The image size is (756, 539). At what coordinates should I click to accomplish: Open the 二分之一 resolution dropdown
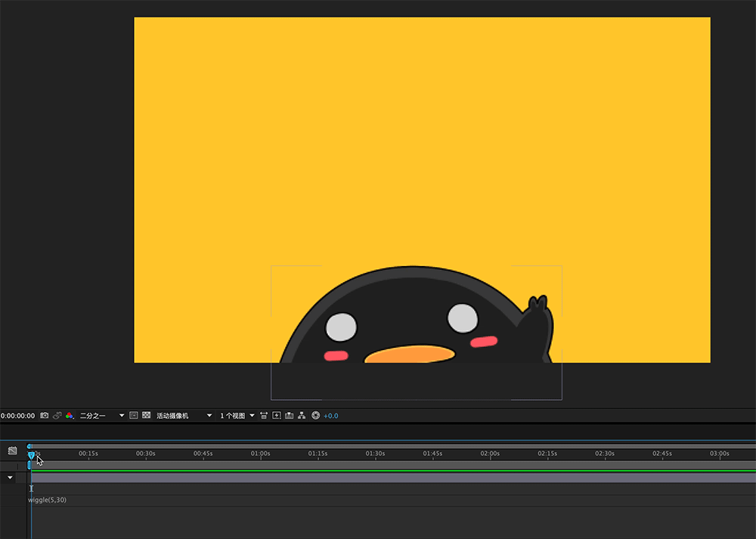[102, 416]
